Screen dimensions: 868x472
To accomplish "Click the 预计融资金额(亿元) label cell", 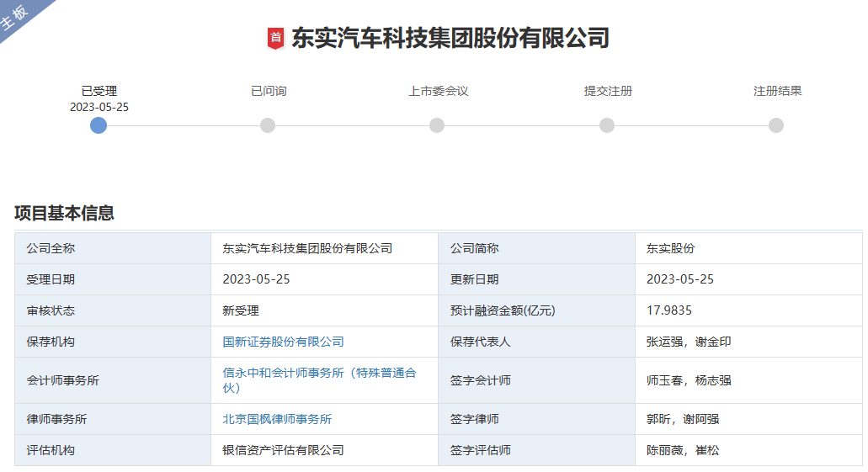I will tap(537, 310).
